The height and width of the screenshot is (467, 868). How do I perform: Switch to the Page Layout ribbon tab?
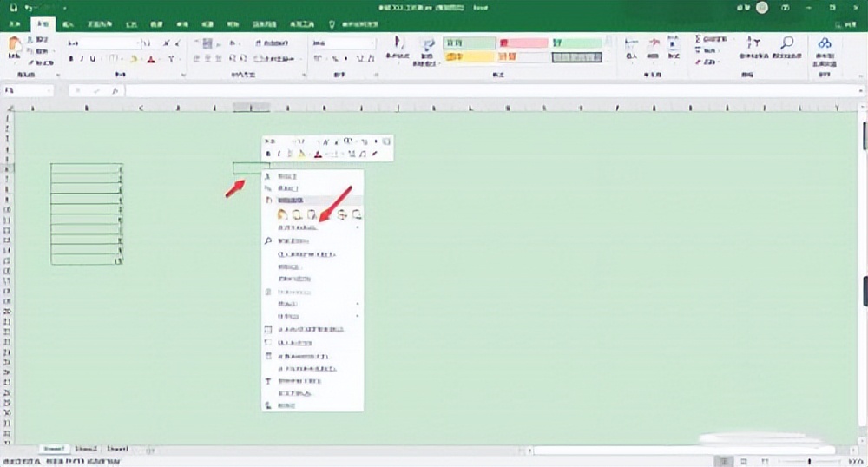[99, 24]
